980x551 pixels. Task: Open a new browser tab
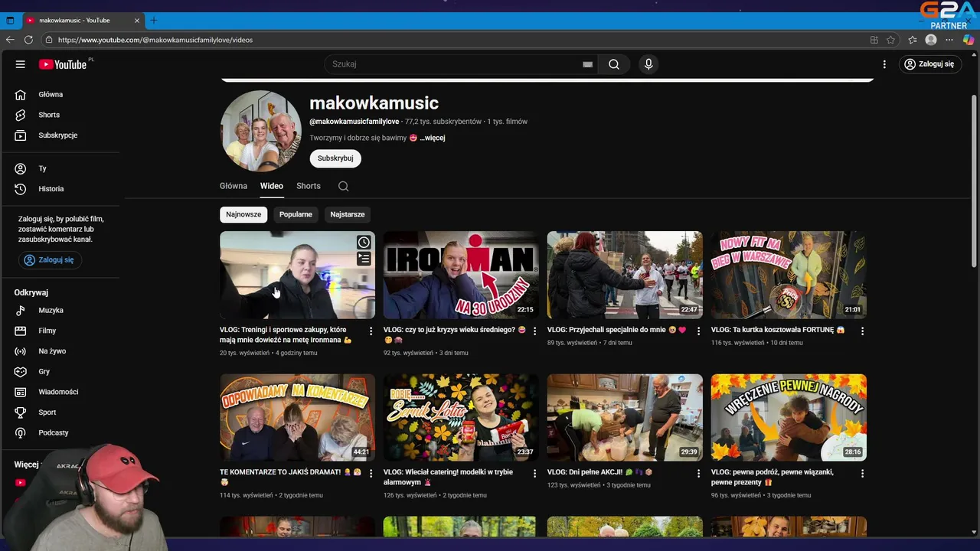point(153,20)
